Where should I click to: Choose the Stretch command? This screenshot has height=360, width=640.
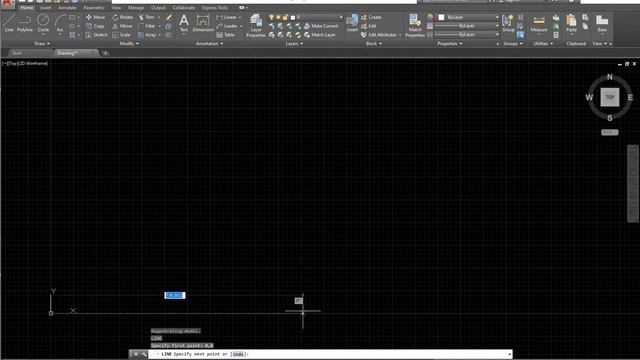pyautogui.click(x=96, y=35)
